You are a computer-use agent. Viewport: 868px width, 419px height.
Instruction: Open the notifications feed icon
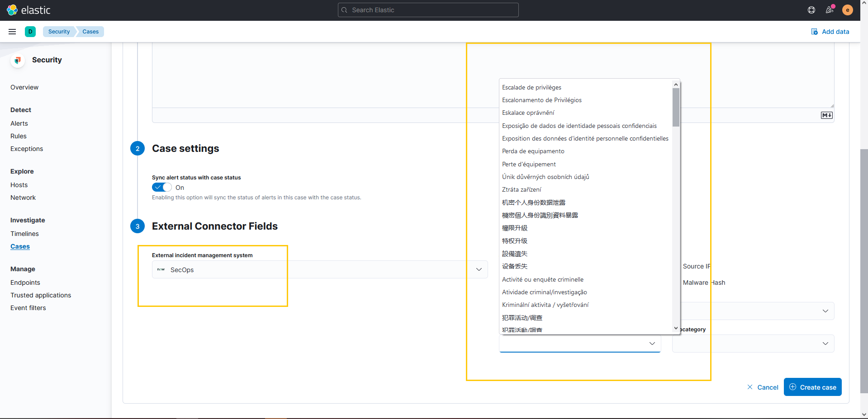[829, 9]
